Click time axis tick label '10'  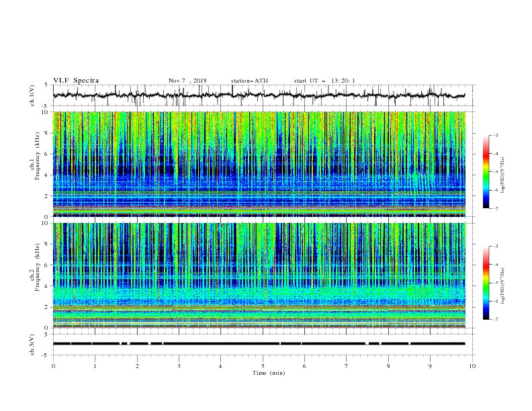tap(472, 366)
